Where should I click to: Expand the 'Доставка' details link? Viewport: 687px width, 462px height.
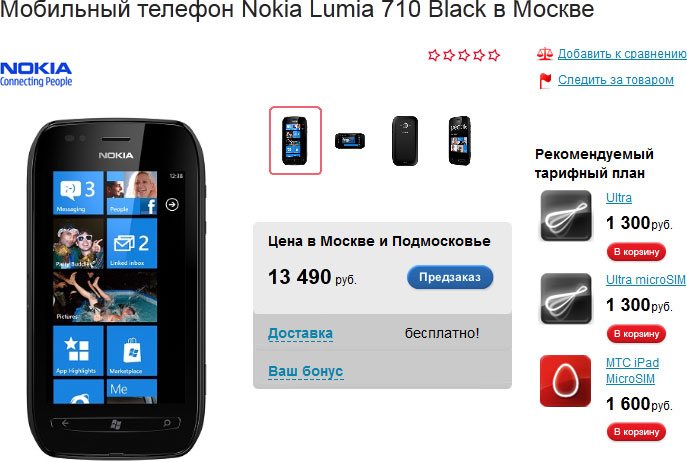coord(300,333)
